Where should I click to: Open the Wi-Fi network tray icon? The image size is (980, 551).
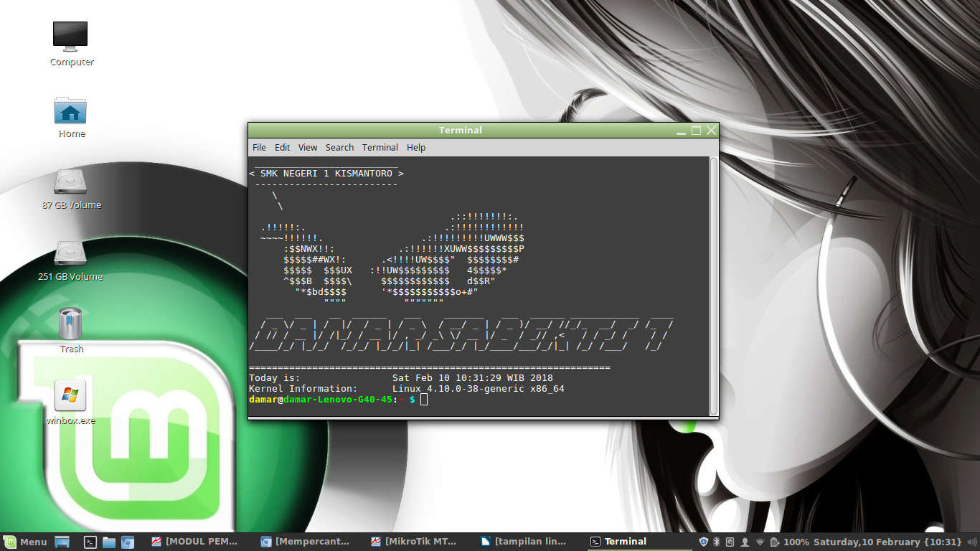tap(760, 542)
